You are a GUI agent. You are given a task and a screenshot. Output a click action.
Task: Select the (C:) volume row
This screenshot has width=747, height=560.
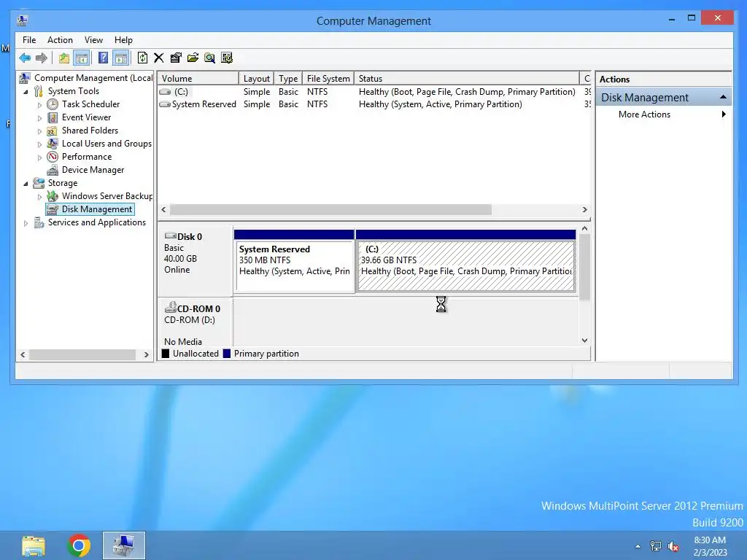374,92
